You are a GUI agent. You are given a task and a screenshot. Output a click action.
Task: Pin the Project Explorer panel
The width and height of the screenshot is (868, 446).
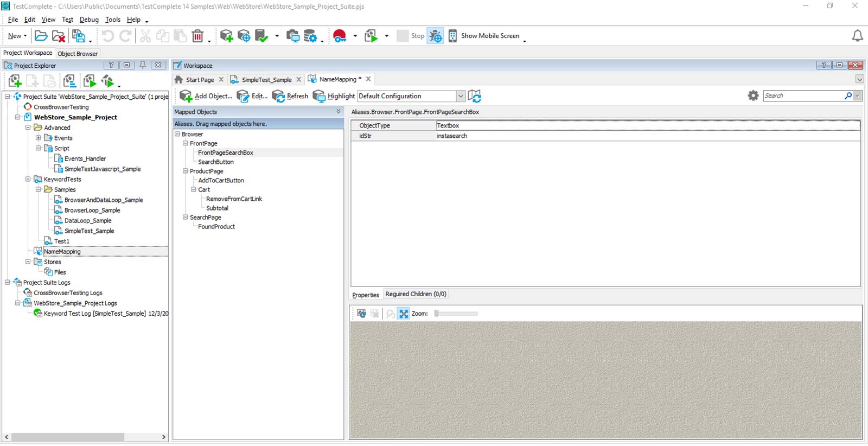[x=143, y=65]
